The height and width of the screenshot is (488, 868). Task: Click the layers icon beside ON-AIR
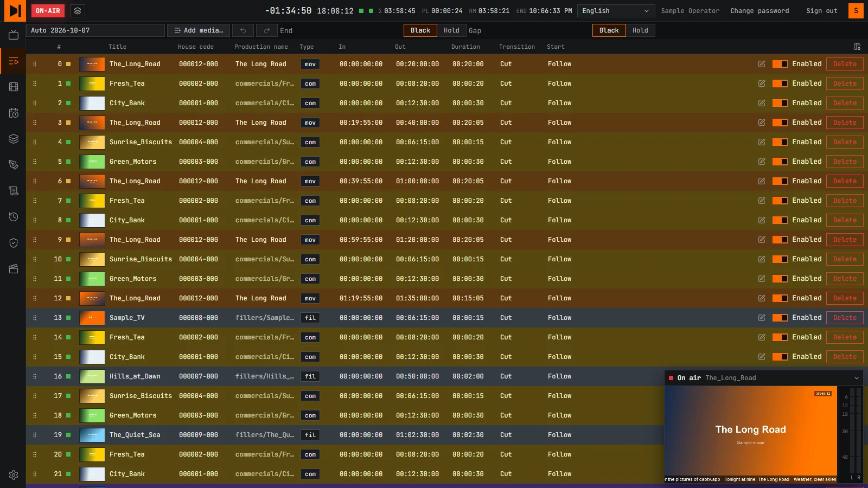click(x=78, y=11)
